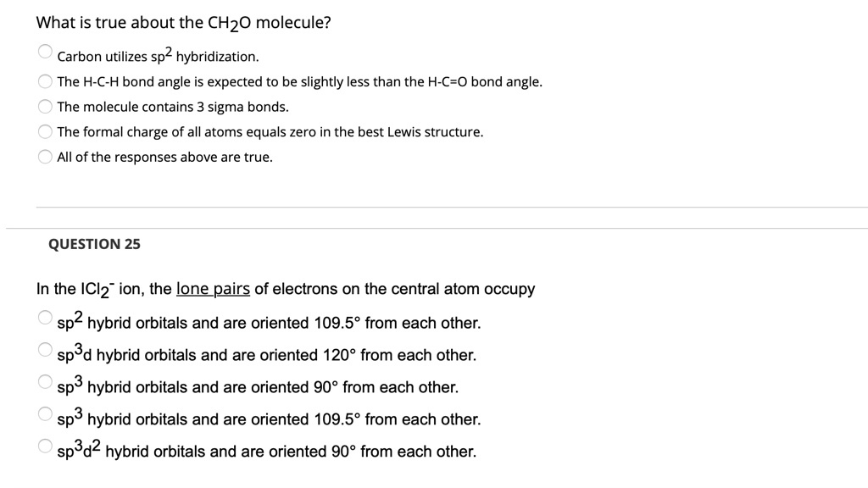Click the sp3d hybrid orbitals 120° answer text
The image size is (868, 488).
pyautogui.click(x=267, y=355)
